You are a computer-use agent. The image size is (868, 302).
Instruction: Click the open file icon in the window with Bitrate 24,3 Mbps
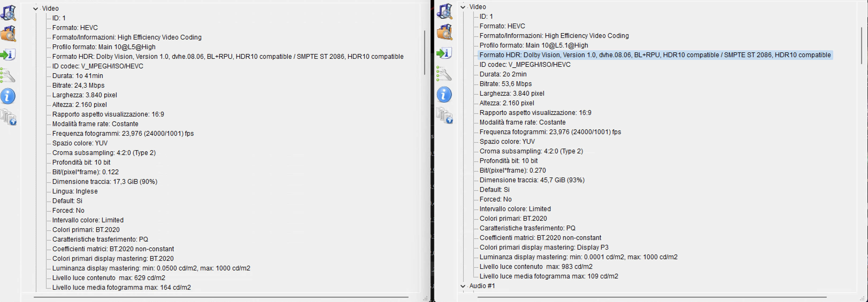9,13
